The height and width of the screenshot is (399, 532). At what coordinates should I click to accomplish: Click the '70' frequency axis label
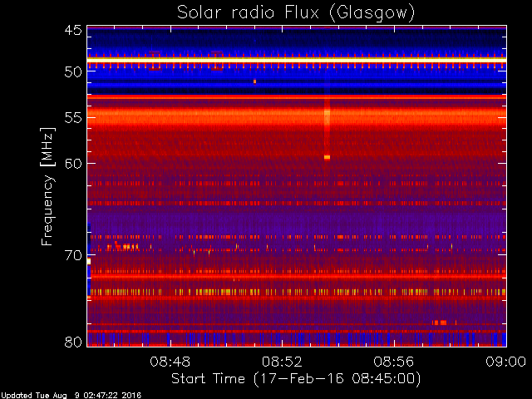[x=73, y=255]
